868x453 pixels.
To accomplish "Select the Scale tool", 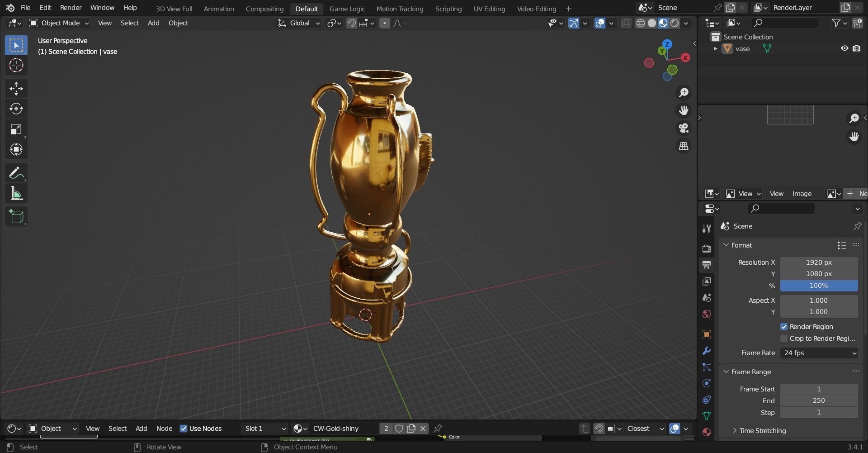I will [16, 129].
